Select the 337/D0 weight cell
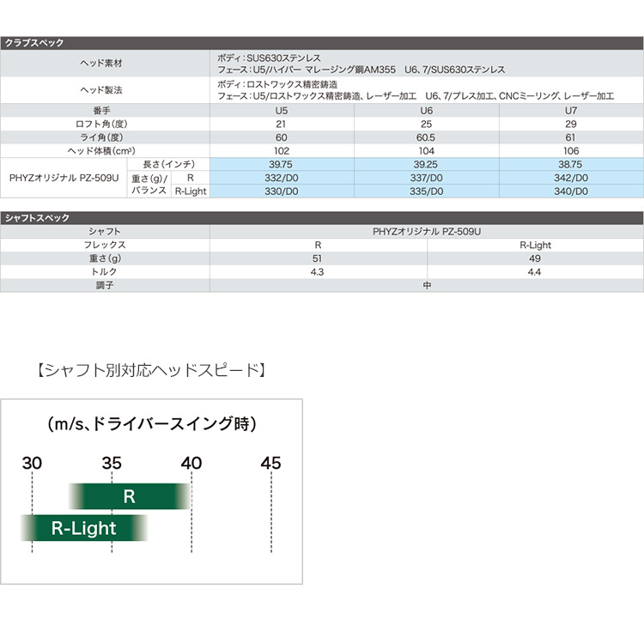Viewport: 644px width, 644px height. point(427,178)
